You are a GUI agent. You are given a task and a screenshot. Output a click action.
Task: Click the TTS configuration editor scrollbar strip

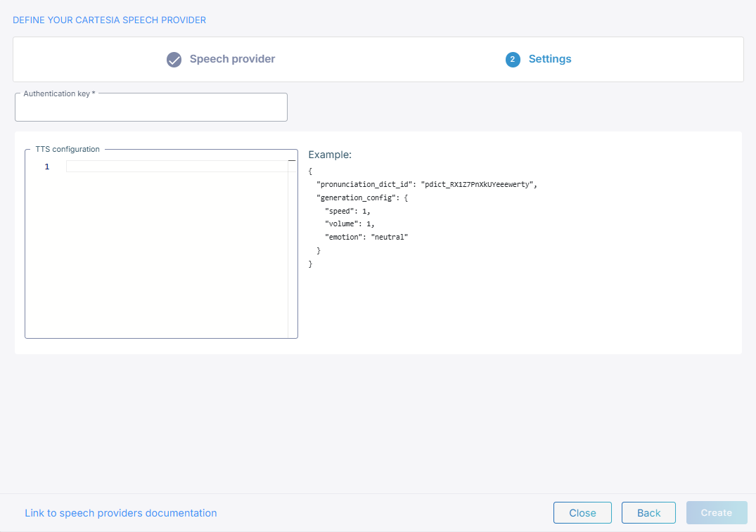pyautogui.click(x=293, y=248)
